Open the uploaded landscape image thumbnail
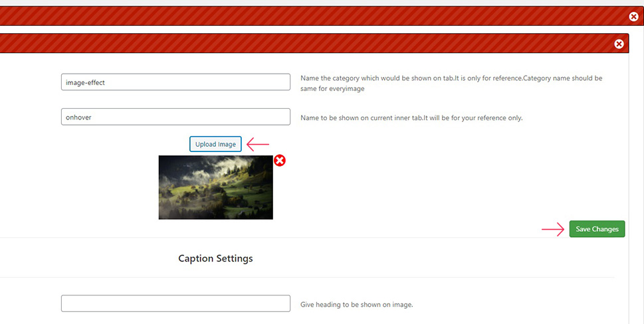This screenshot has height=324, width=644. [x=215, y=187]
